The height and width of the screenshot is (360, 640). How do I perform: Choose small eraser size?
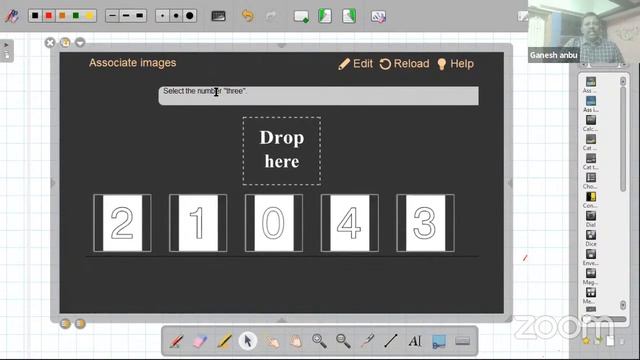(162, 16)
